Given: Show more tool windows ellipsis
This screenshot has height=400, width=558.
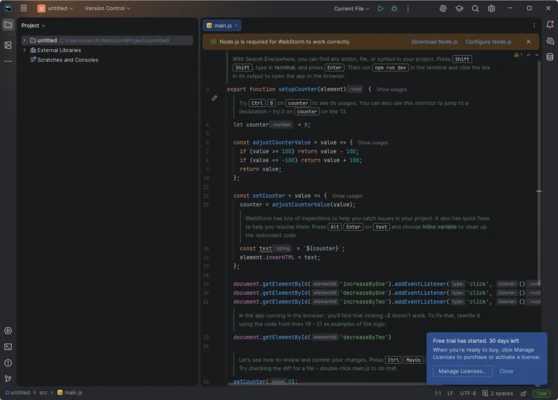Looking at the screenshot, I should [8, 61].
